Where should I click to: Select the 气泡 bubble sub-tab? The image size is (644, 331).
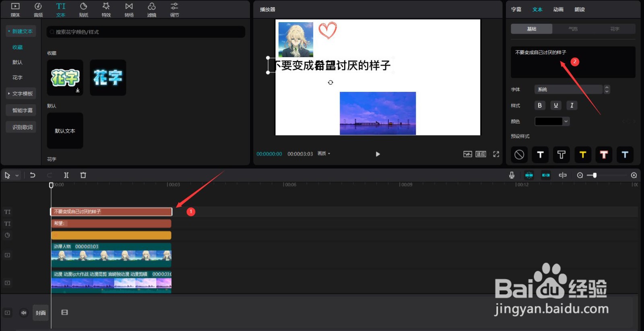(x=573, y=29)
